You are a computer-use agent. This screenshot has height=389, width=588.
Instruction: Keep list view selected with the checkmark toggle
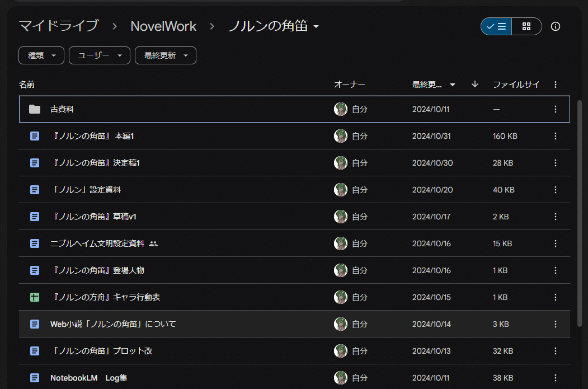click(496, 26)
